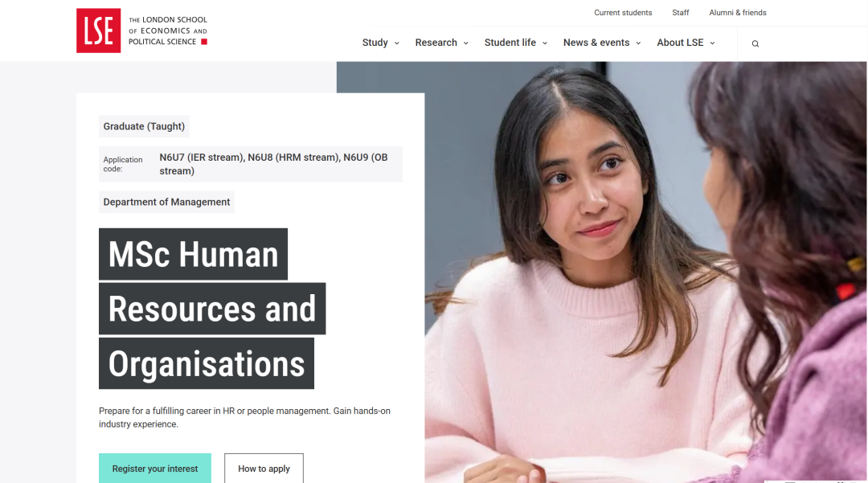The width and height of the screenshot is (868, 483).
Task: Open the Study menu
Action: coord(375,43)
